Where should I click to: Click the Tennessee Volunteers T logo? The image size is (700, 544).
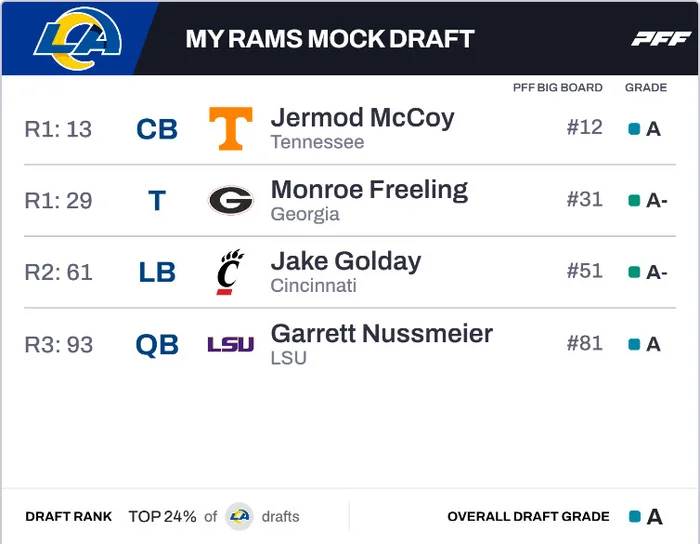point(230,128)
